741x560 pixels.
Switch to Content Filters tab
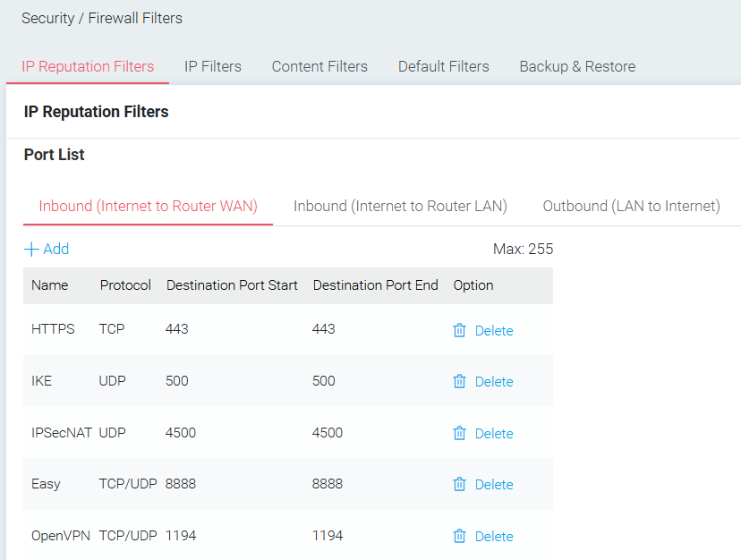coord(319,66)
